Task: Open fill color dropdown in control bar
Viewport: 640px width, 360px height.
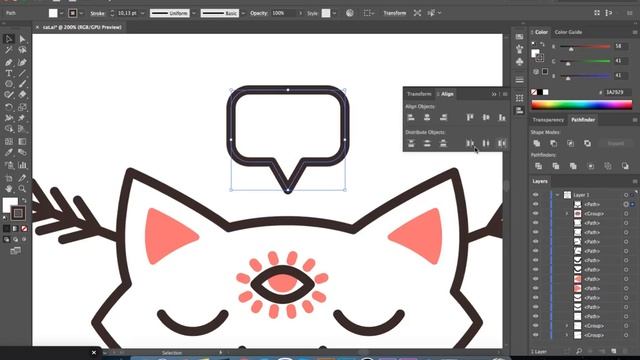Action: point(61,13)
